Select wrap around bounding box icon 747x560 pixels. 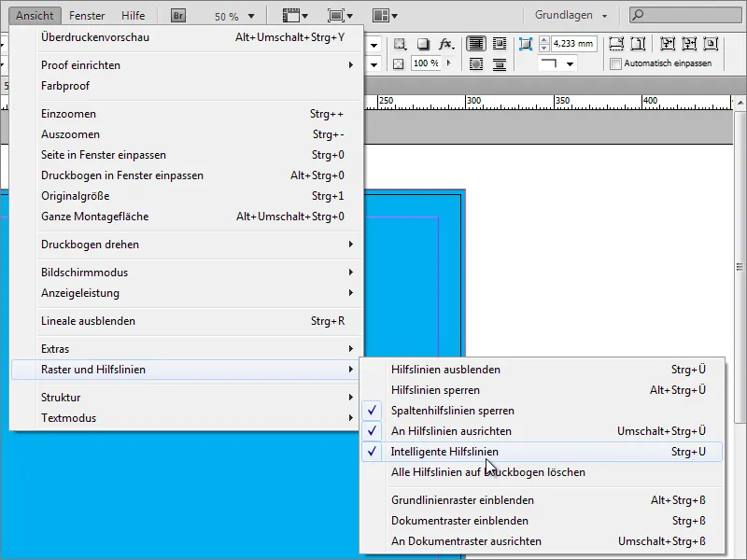click(500, 44)
